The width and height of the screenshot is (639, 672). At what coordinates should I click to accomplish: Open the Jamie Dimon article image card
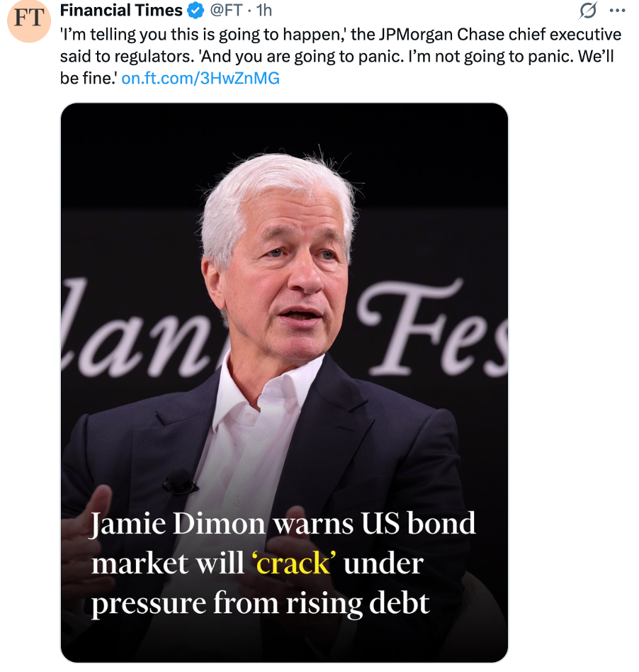tap(284, 383)
